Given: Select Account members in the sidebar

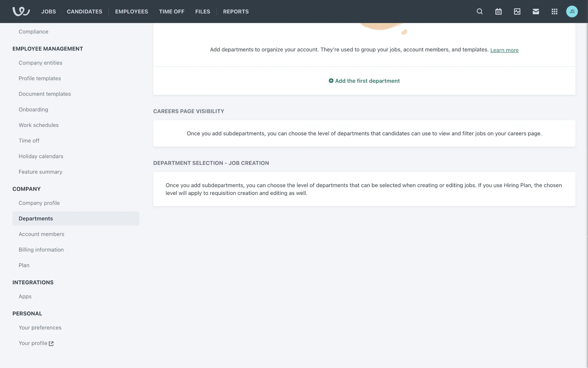Looking at the screenshot, I should [41, 234].
